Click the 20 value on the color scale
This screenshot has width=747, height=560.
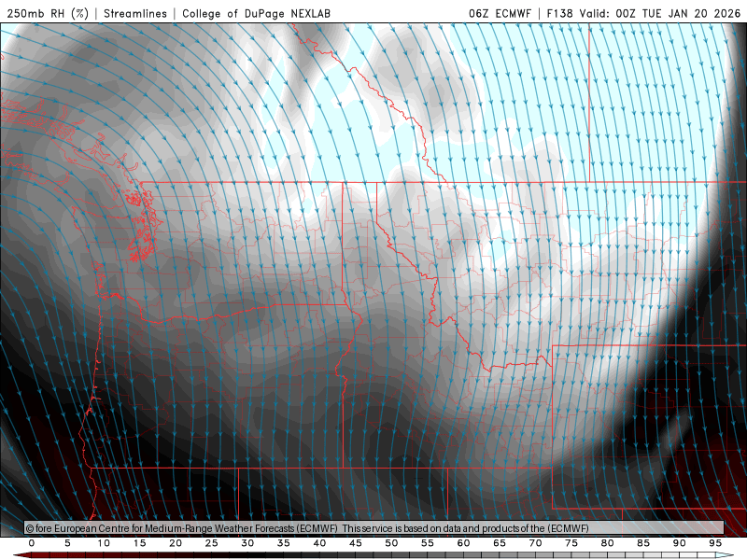[176, 543]
